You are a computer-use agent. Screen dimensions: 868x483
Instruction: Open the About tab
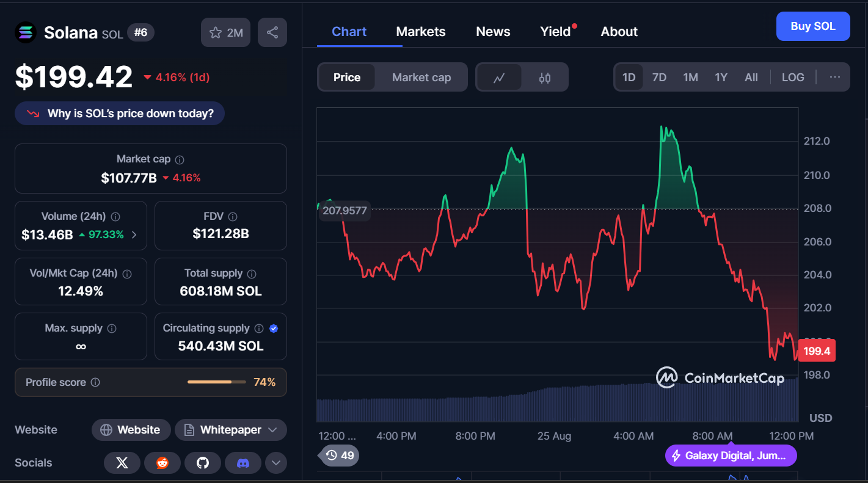(x=619, y=32)
